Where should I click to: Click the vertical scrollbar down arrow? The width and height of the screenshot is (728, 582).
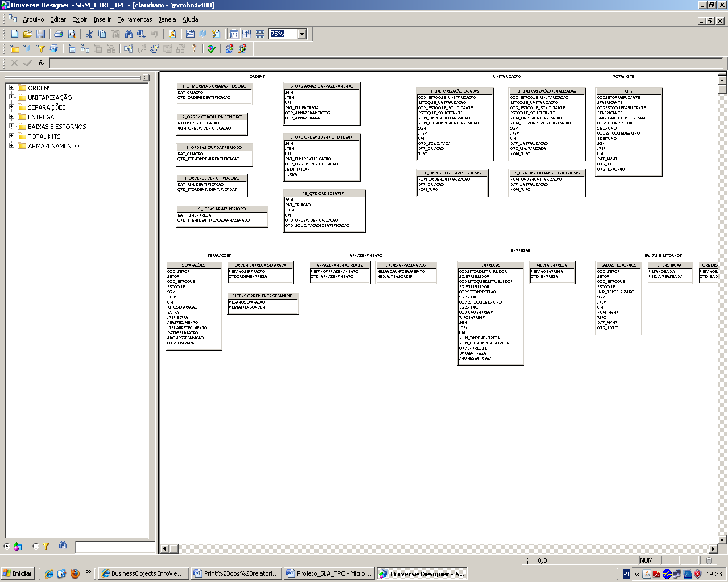pyautogui.click(x=722, y=539)
